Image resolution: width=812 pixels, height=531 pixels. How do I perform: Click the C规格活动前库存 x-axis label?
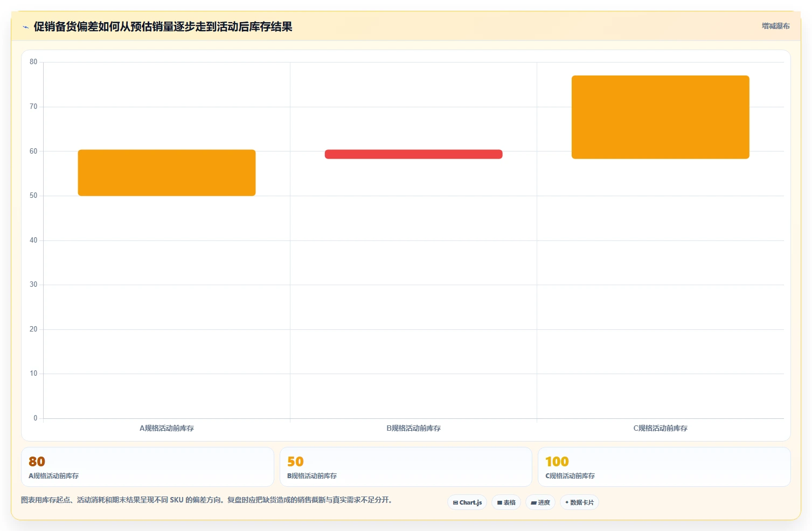(x=660, y=429)
